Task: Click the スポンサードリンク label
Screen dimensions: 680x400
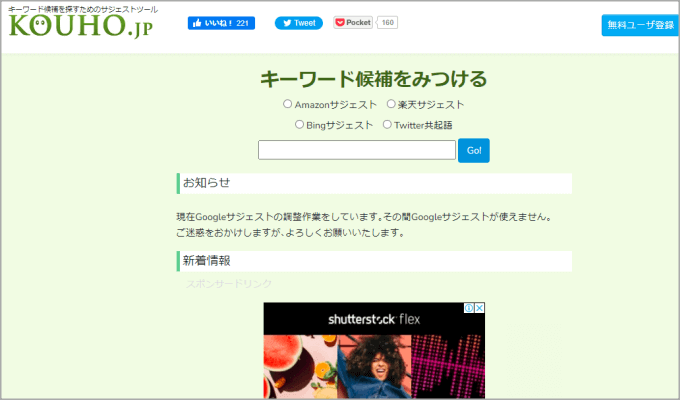Action: (x=229, y=284)
